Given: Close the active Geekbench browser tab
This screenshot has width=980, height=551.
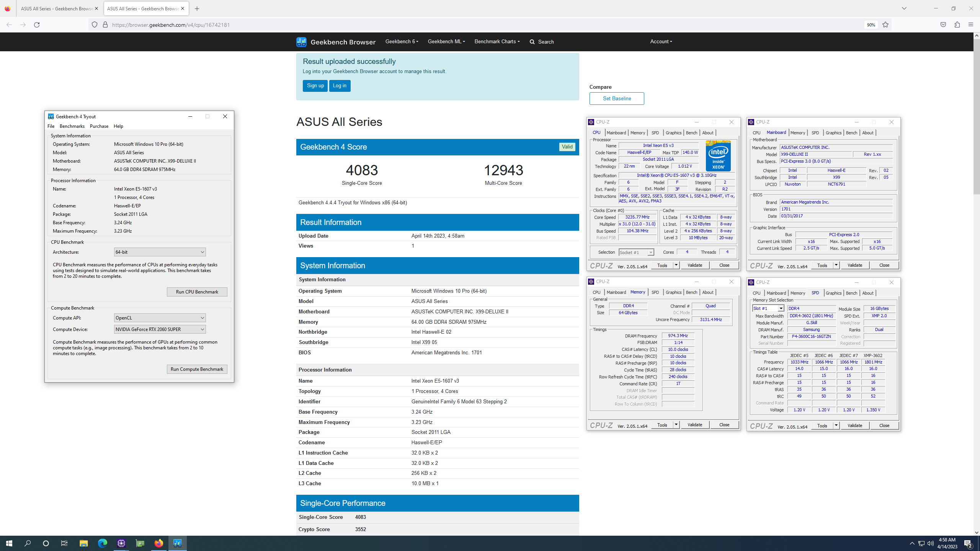Looking at the screenshot, I should pyautogui.click(x=183, y=8).
